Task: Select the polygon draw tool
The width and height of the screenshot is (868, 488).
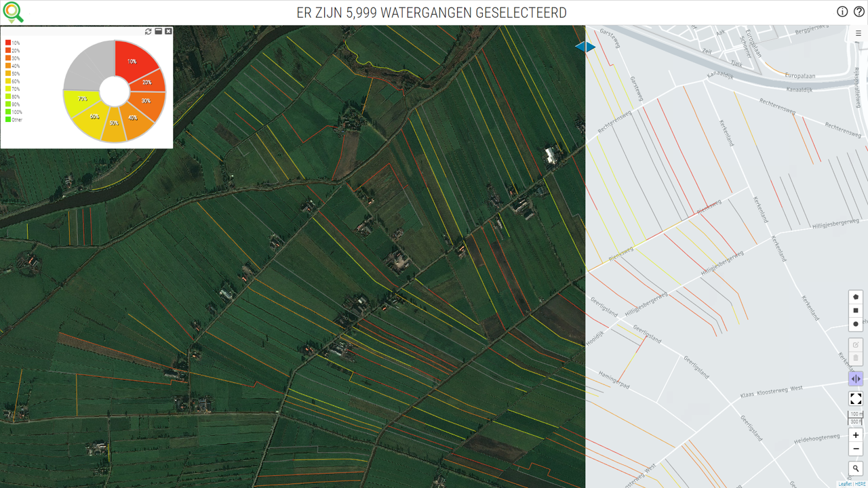Action: (x=856, y=297)
